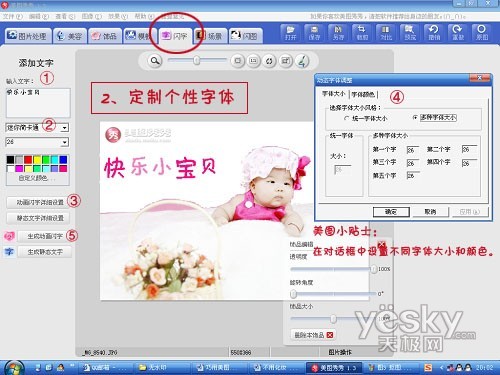Screen dimensions: 500x375
Task: Click the 第二个字 size field
Action: [x=469, y=149]
